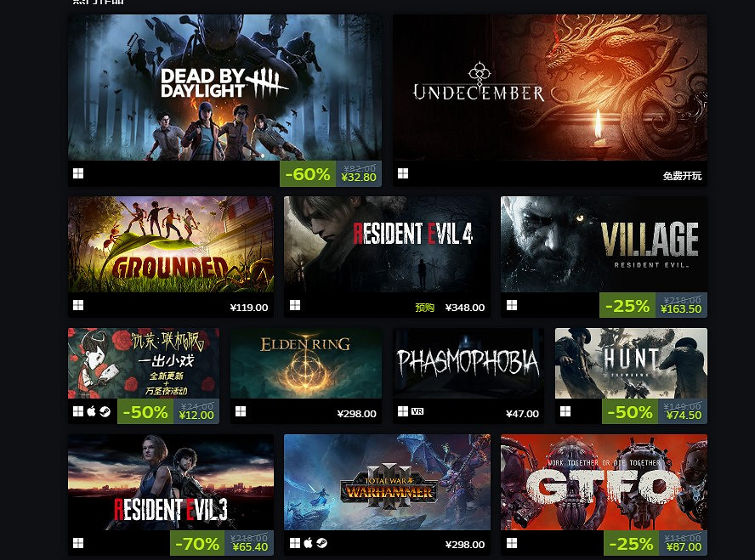Viewport: 755px width, 560px height.
Task: Click the Apple icon under Total War Warhammer III
Action: tap(309, 543)
